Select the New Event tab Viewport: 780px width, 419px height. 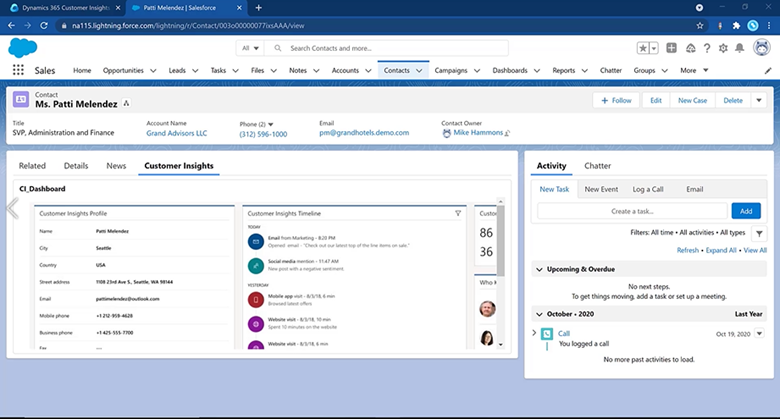coord(601,189)
